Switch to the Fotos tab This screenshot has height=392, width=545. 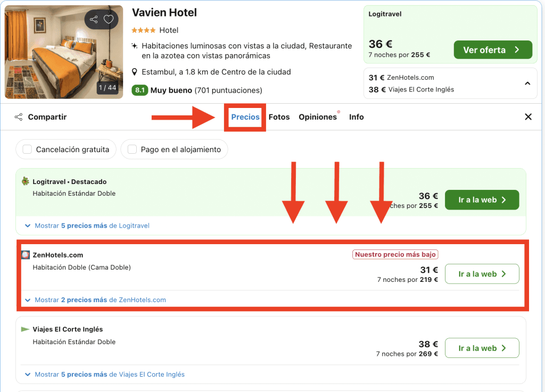(279, 117)
